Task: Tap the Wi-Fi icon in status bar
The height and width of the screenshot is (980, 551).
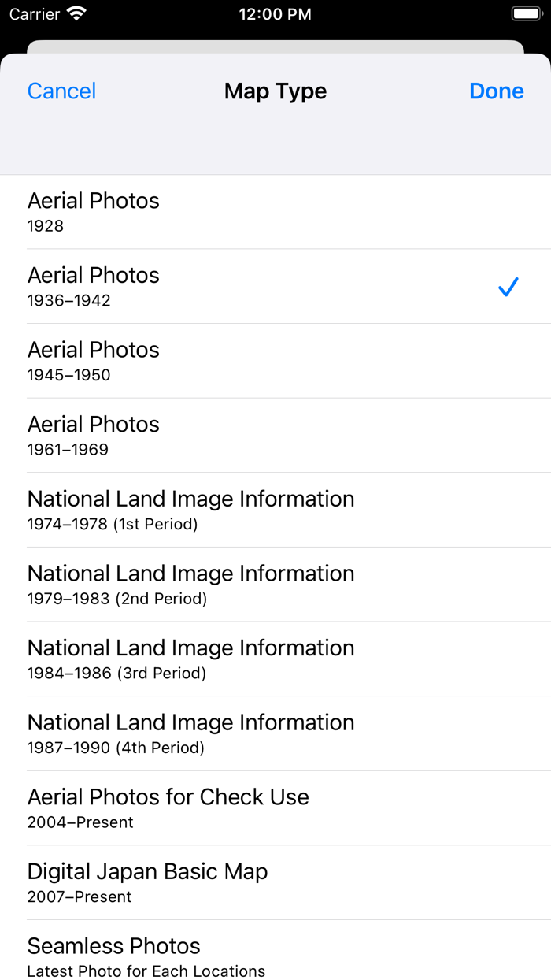Action: click(x=76, y=14)
